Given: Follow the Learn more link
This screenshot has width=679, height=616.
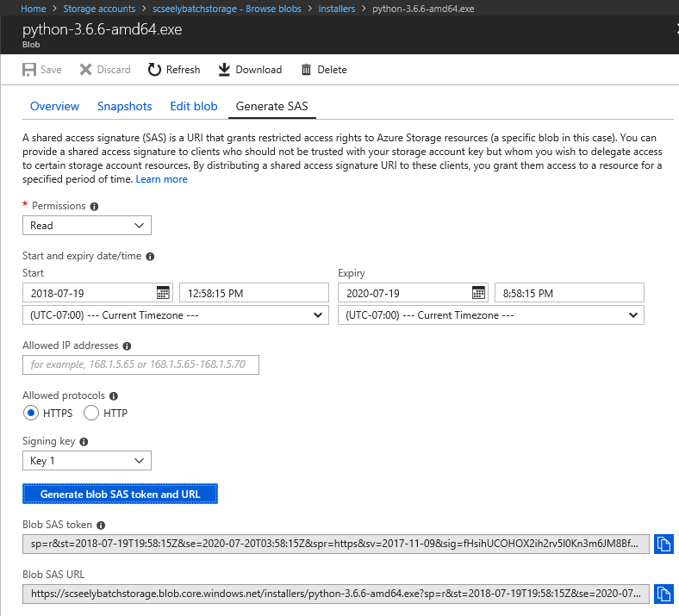Looking at the screenshot, I should (x=161, y=179).
